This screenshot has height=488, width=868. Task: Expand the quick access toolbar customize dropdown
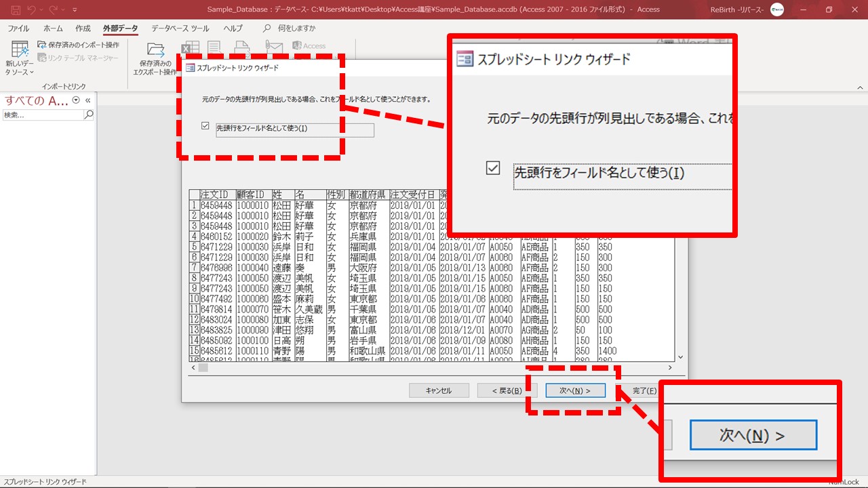75,9
